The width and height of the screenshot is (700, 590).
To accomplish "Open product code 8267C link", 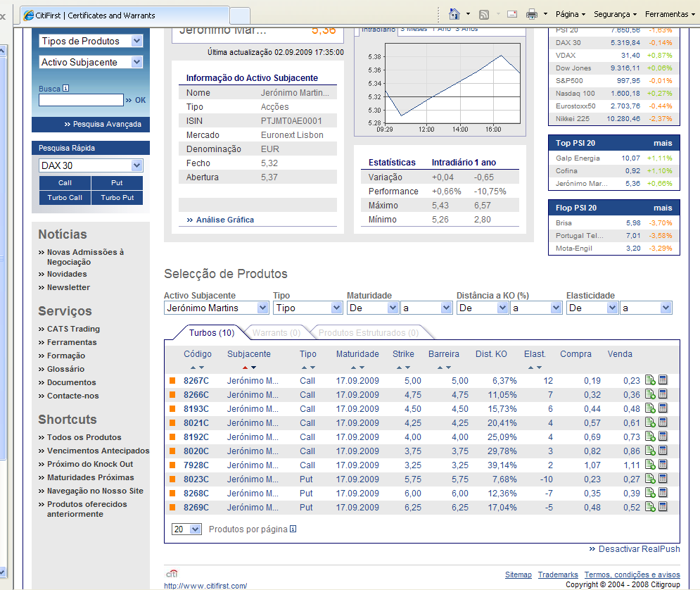I will 196,380.
